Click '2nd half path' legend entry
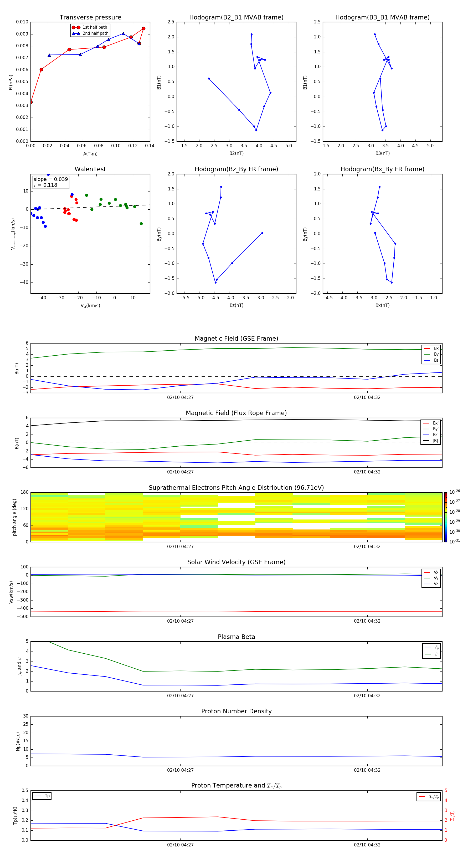Viewport: 473px width, 868px height. click(90, 33)
